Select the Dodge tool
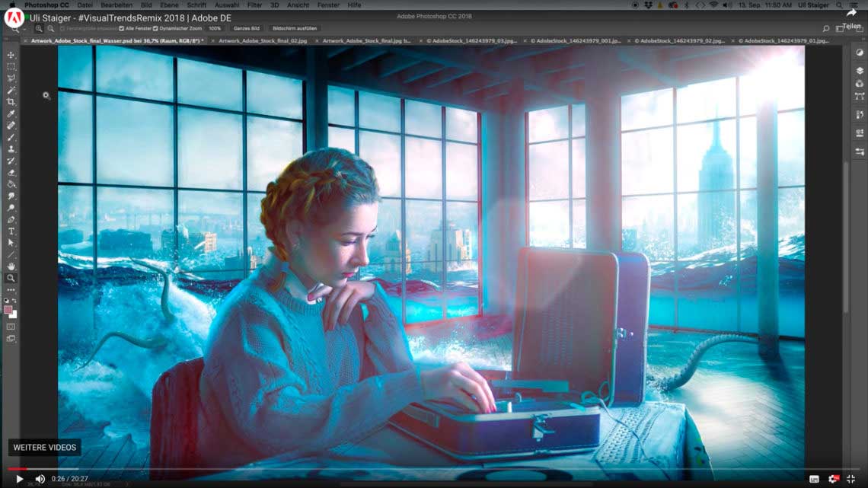Image resolution: width=868 pixels, height=488 pixels. click(x=11, y=208)
